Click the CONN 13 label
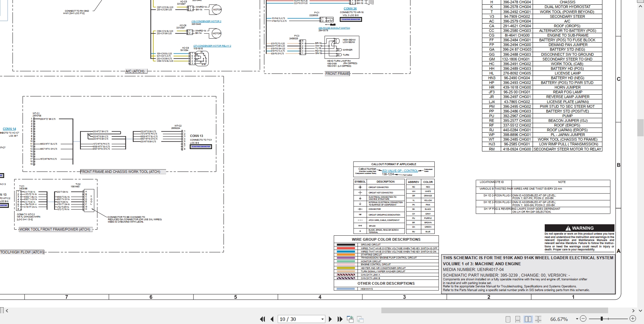This screenshot has height=324, width=644. 197,136
